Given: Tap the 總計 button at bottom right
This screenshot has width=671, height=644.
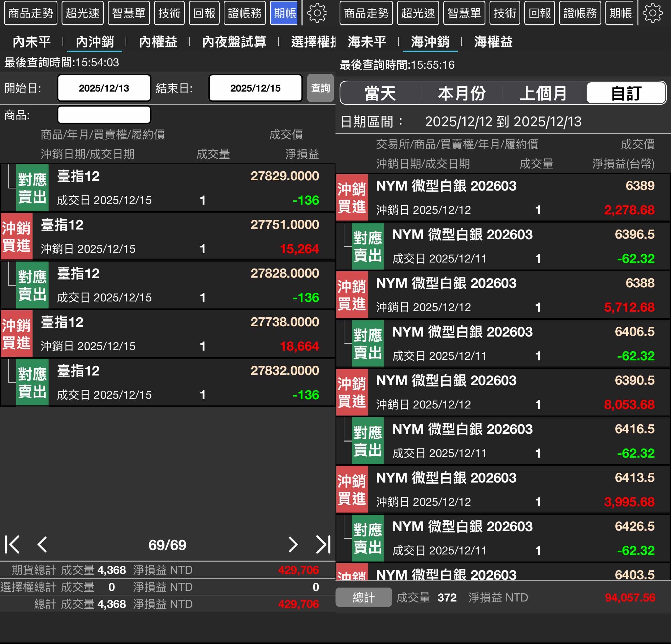Looking at the screenshot, I should click(x=363, y=597).
